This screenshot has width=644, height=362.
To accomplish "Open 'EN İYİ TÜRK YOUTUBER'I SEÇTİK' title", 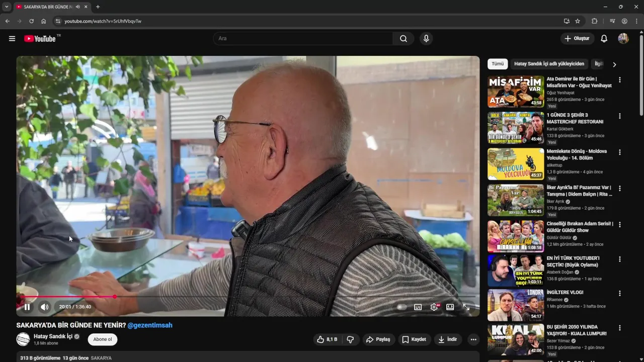I will tap(573, 261).
